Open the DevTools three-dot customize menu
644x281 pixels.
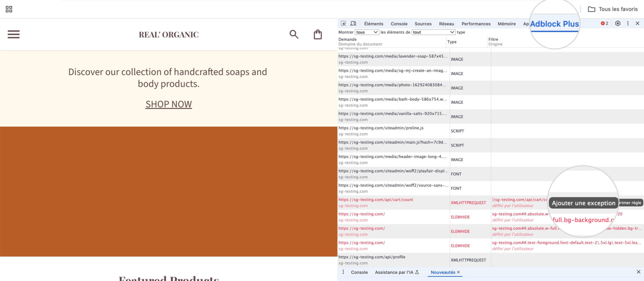pyautogui.click(x=628, y=24)
